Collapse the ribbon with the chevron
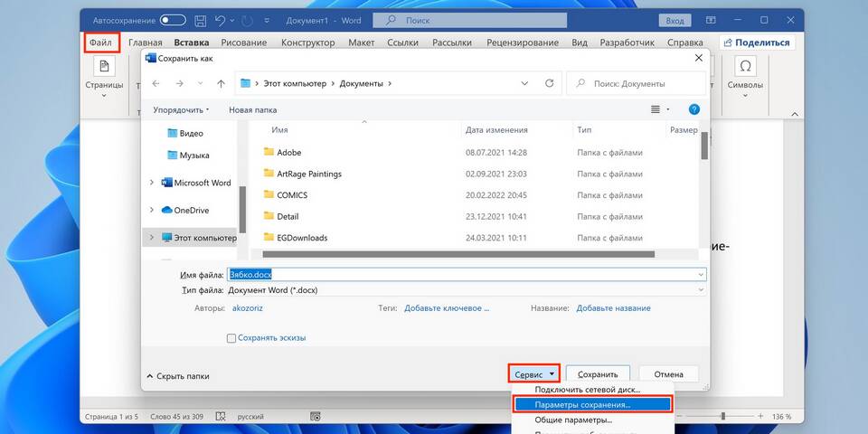The image size is (868, 434). tap(795, 114)
